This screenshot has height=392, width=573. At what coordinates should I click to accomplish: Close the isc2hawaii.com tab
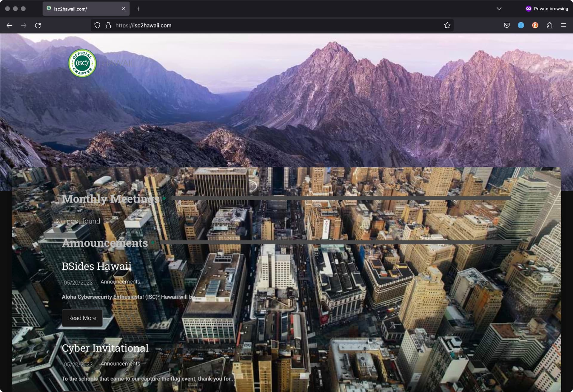coord(123,9)
